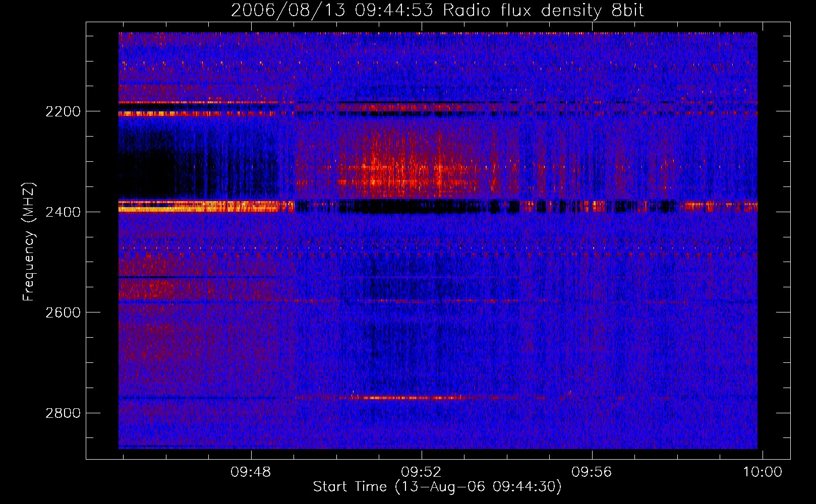This screenshot has width=816, height=504.
Task: Click the 10:00 time axis label
Action: 763,472
